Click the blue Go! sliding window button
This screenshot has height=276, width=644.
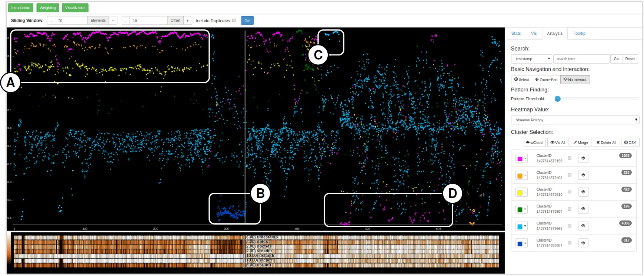click(x=247, y=21)
